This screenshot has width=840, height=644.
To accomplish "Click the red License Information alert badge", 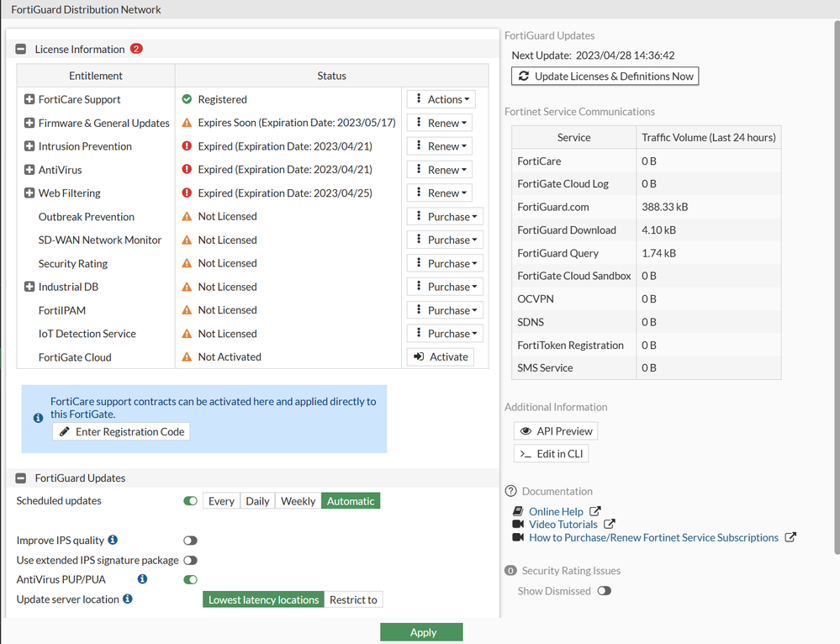I will [x=136, y=49].
